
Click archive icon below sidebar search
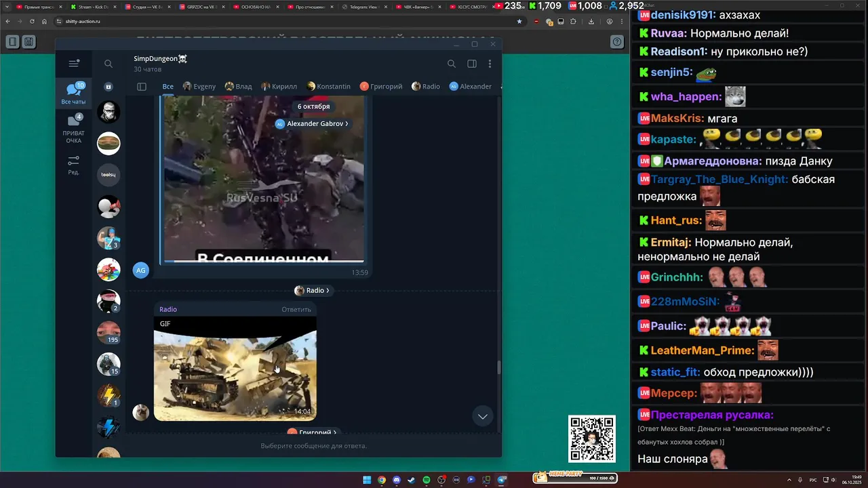tap(108, 87)
